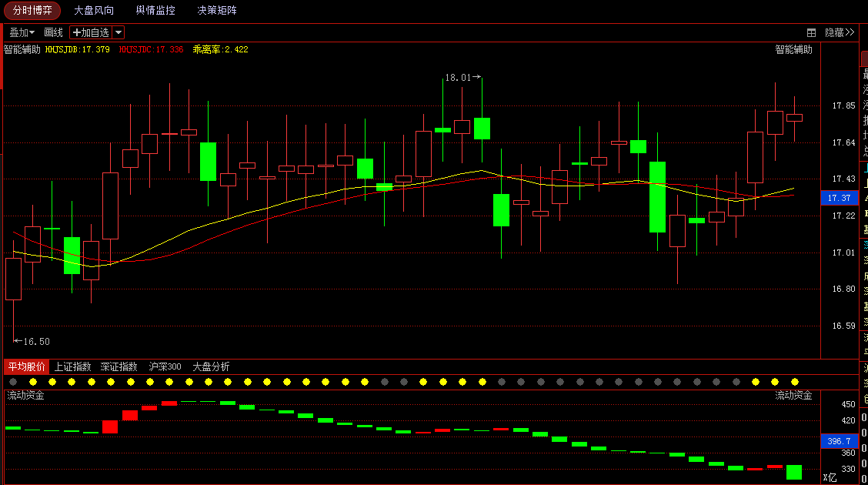The height and width of the screenshot is (485, 868).
Task: Click the blue 396.7 value tag
Action: coord(840,441)
